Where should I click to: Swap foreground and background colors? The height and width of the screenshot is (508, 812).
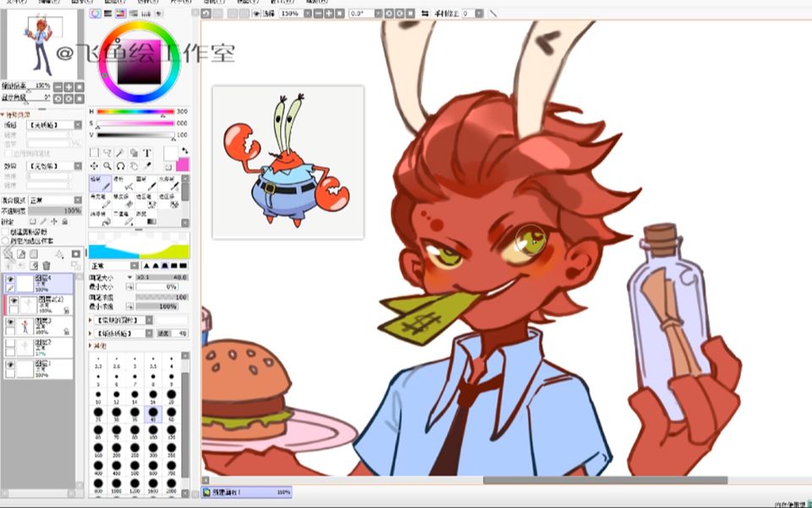(x=185, y=151)
